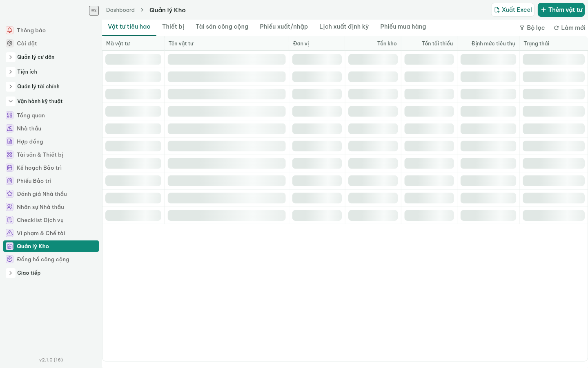Image resolution: width=588 pixels, height=368 pixels.
Task: Click the Quản lý Kho breadcrumb title
Action: tap(167, 10)
